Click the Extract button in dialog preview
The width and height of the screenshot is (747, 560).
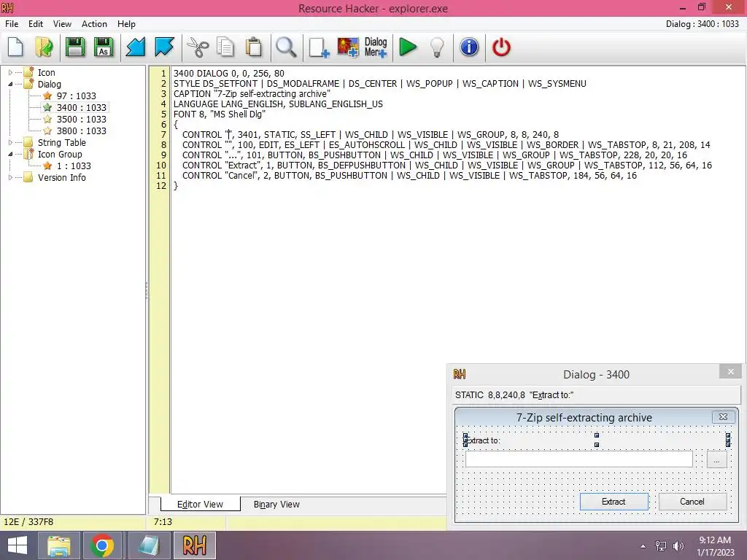click(614, 502)
